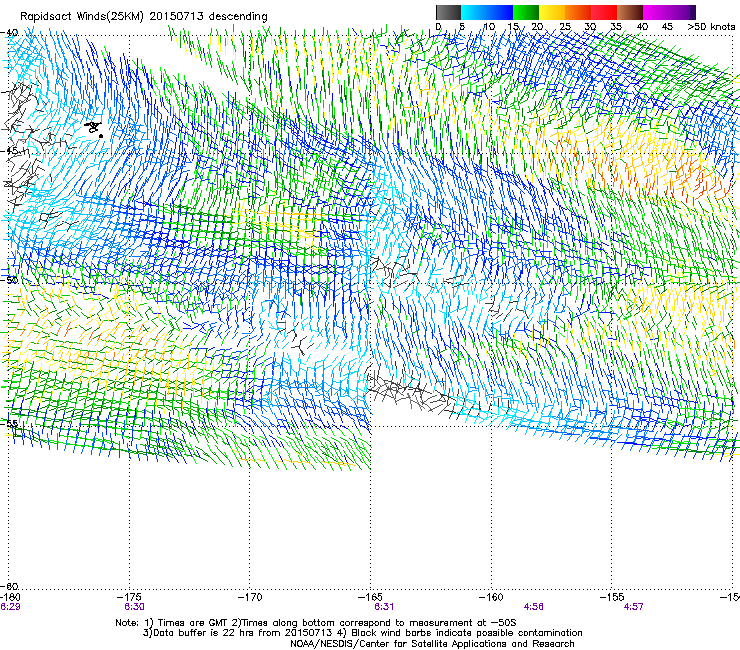Image resolution: width=740 pixels, height=650 pixels.
Task: Click the '0' legend scale label
Action: coord(438,26)
